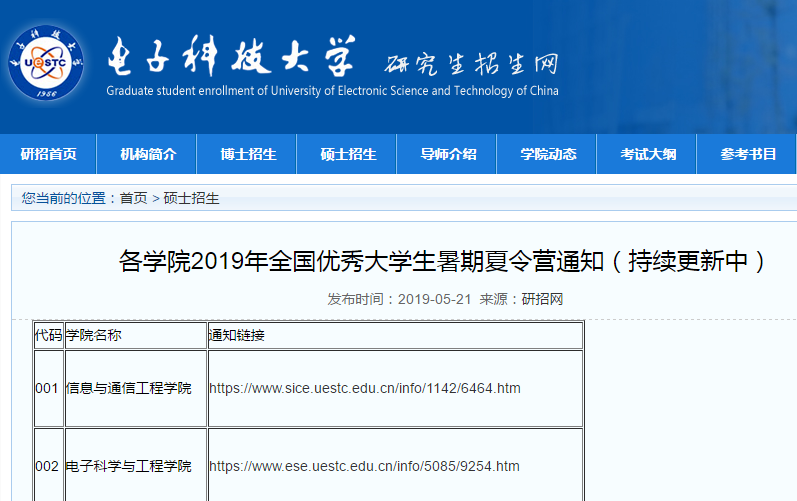Open the ese.uestc.edu.cn notice link
This screenshot has width=797, height=501.
364,466
